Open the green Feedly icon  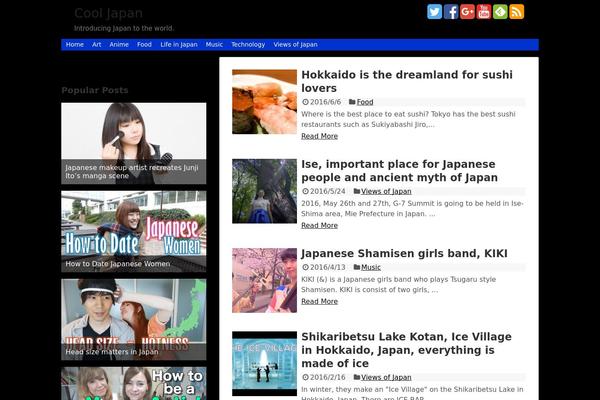(x=500, y=11)
